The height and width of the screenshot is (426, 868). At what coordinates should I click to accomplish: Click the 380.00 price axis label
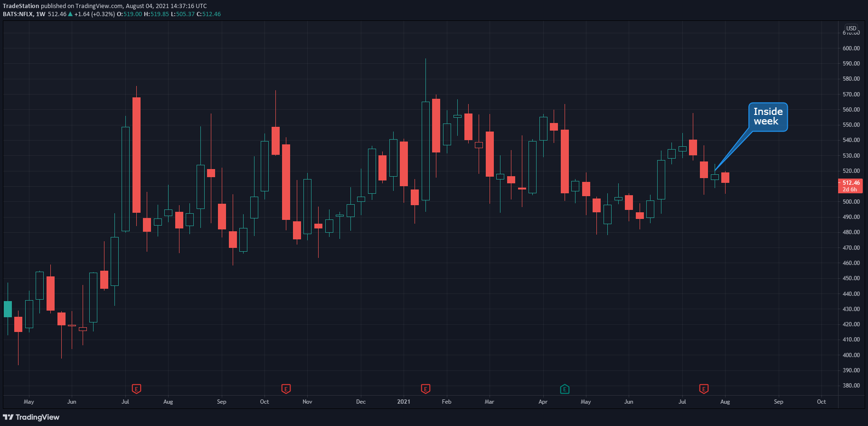pos(851,386)
